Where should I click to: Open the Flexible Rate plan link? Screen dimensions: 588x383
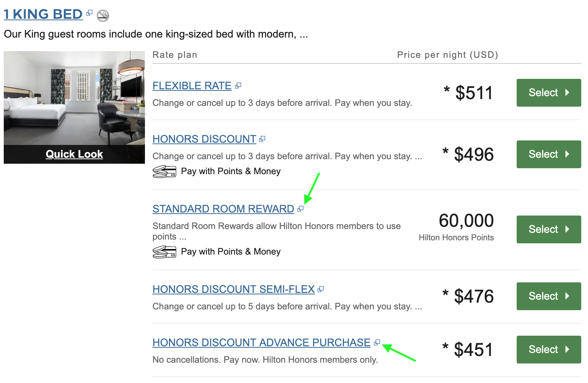click(x=192, y=86)
